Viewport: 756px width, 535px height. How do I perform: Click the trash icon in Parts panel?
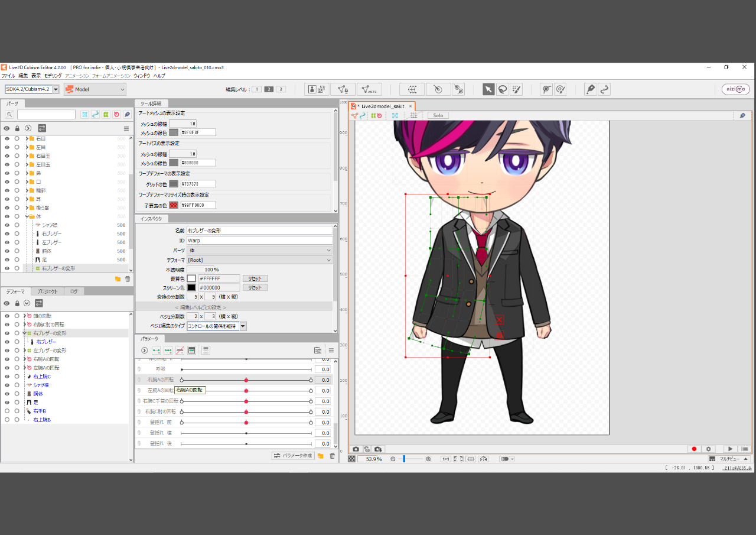[x=128, y=278]
